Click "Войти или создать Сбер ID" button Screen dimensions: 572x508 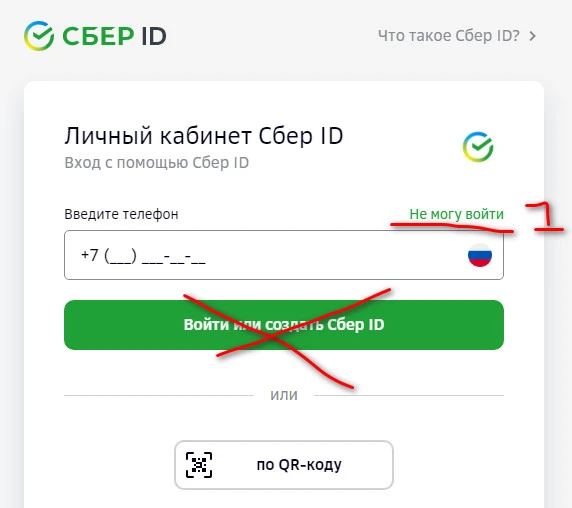point(284,325)
